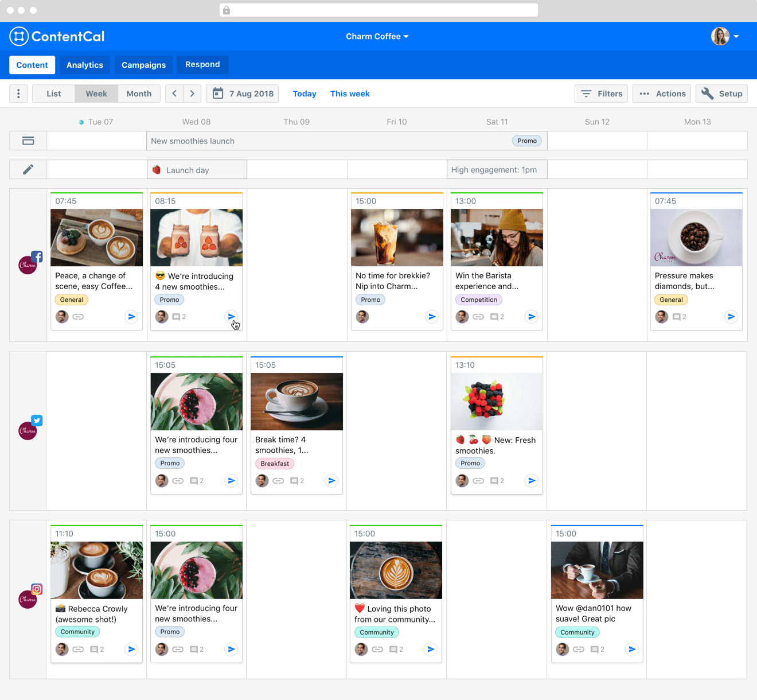Open the Analytics tab
Viewport: 757px width, 700px height.
[85, 65]
